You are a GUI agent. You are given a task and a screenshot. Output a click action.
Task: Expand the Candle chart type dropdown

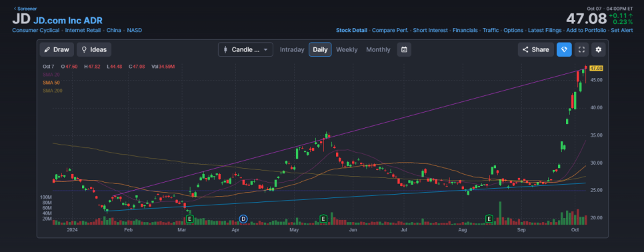pyautogui.click(x=245, y=49)
